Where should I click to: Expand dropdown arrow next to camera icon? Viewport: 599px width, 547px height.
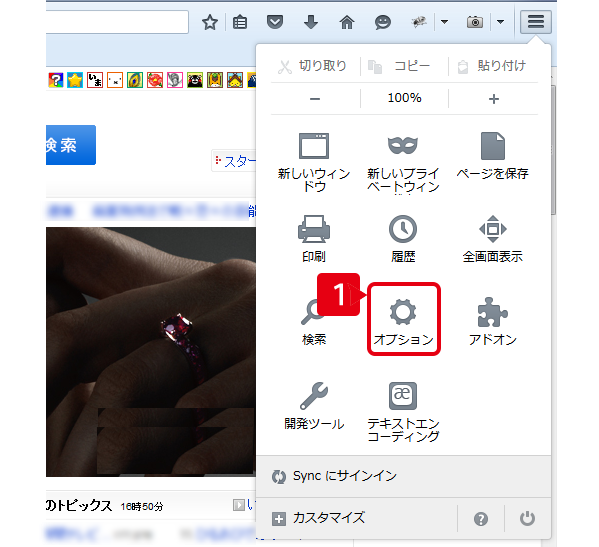pyautogui.click(x=500, y=22)
